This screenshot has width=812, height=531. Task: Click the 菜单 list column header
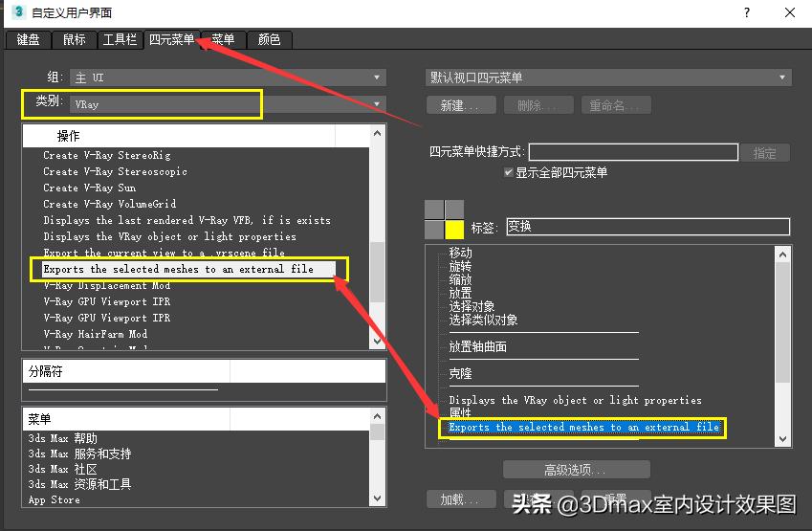pyautogui.click(x=126, y=419)
